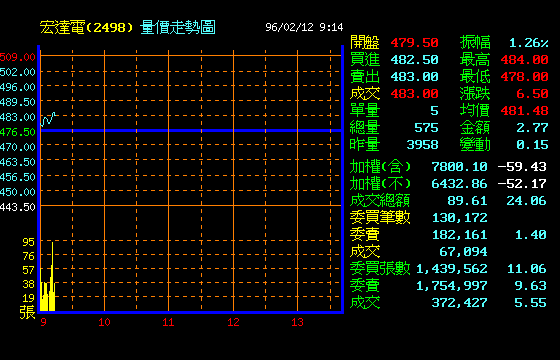Click the chart title 量價走勢圖
This screenshot has height=360, width=560.
click(x=178, y=28)
